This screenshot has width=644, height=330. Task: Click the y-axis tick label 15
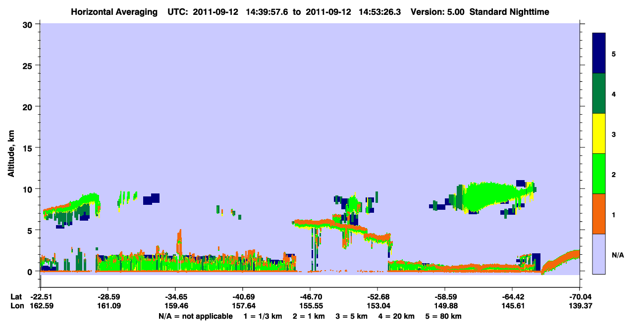[29, 148]
